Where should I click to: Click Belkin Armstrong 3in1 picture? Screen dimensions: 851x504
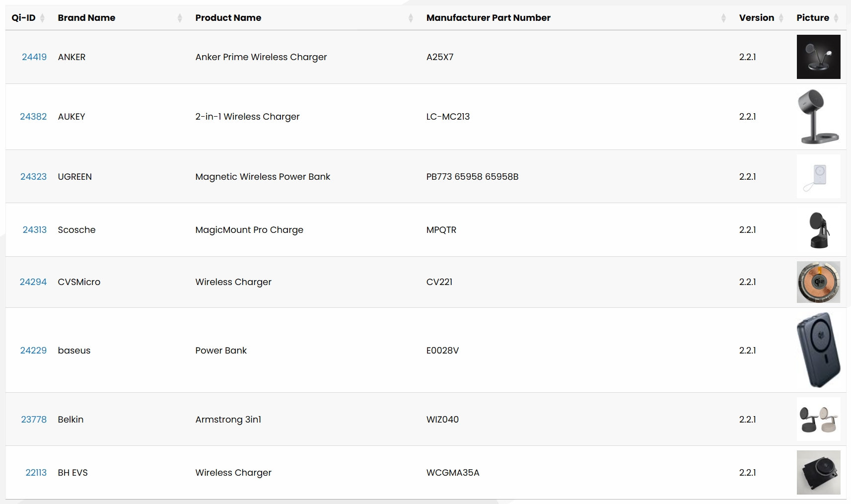point(818,419)
